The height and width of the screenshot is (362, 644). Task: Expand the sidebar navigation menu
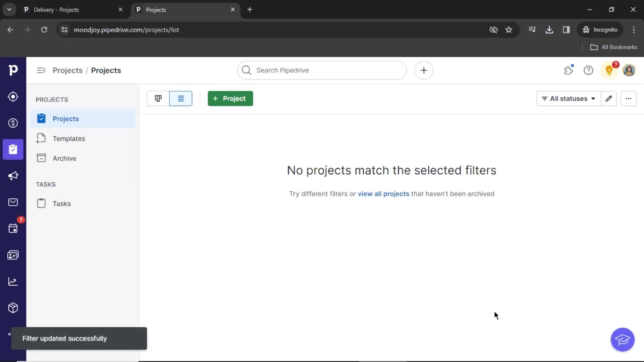(x=41, y=70)
